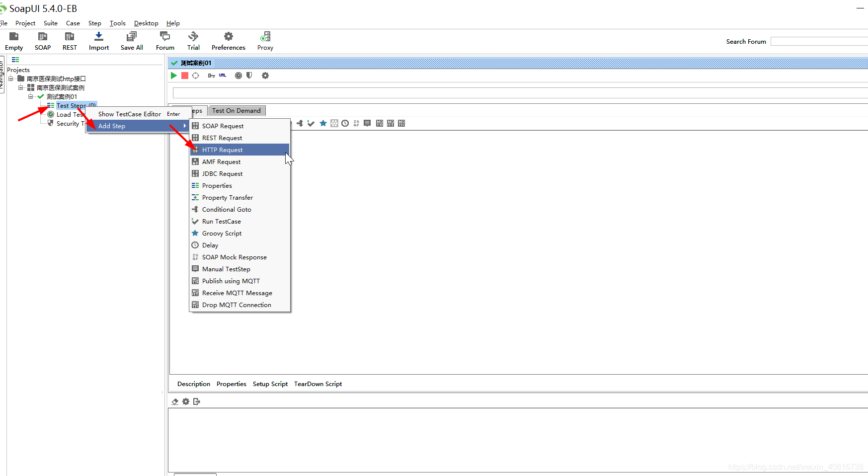Run the test case with green play button
The height and width of the screenshot is (476, 868).
(x=174, y=76)
